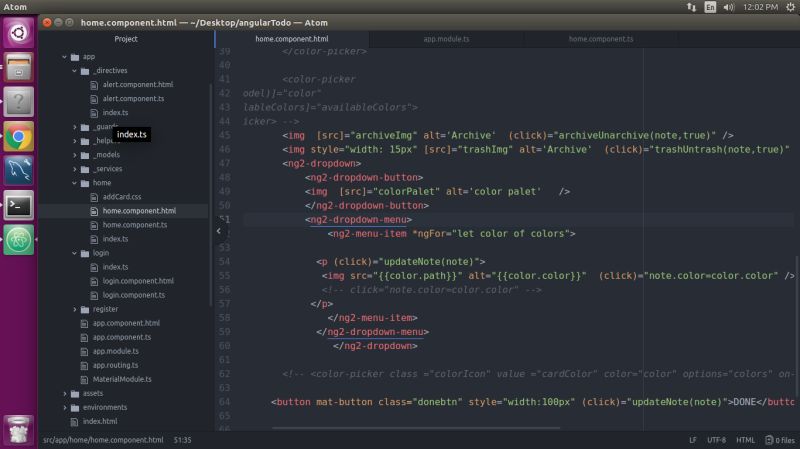Screen dimensions: 800x449
Task: Open Ubuntu Dash search from the launcher
Action: pyautogui.click(x=19, y=33)
